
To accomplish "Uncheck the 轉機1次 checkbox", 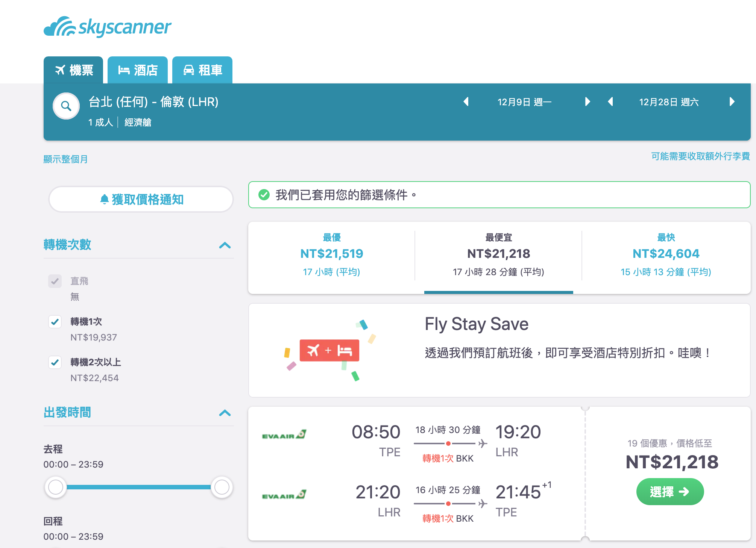I will click(55, 322).
